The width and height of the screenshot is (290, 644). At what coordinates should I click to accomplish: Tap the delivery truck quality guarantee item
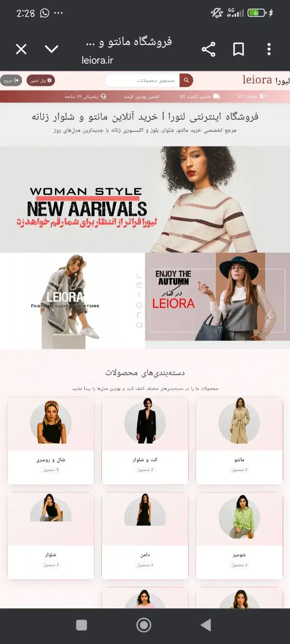pos(199,97)
